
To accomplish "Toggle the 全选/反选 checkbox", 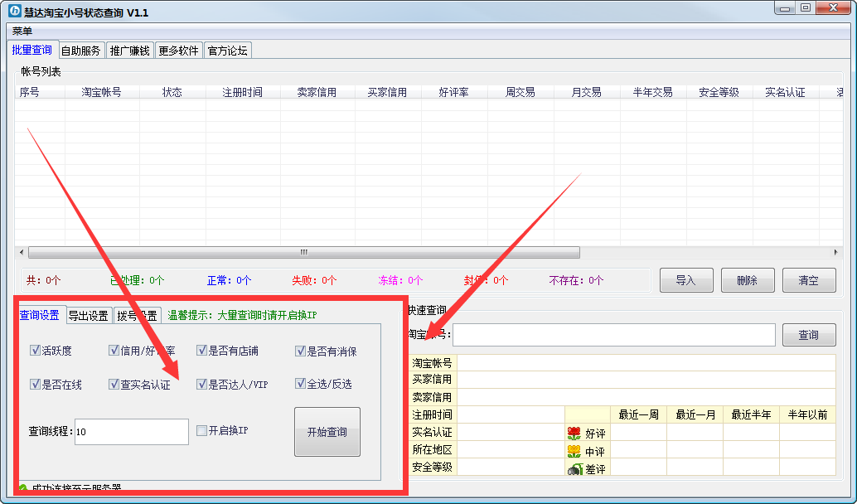I will tap(300, 384).
